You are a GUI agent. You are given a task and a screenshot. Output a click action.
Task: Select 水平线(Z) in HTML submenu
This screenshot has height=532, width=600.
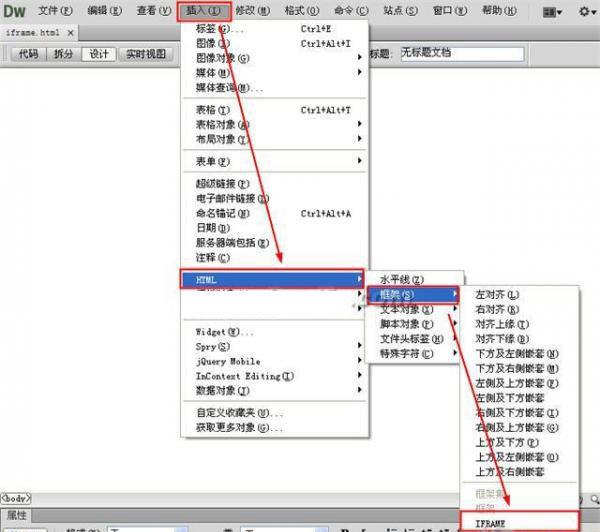pyautogui.click(x=414, y=280)
